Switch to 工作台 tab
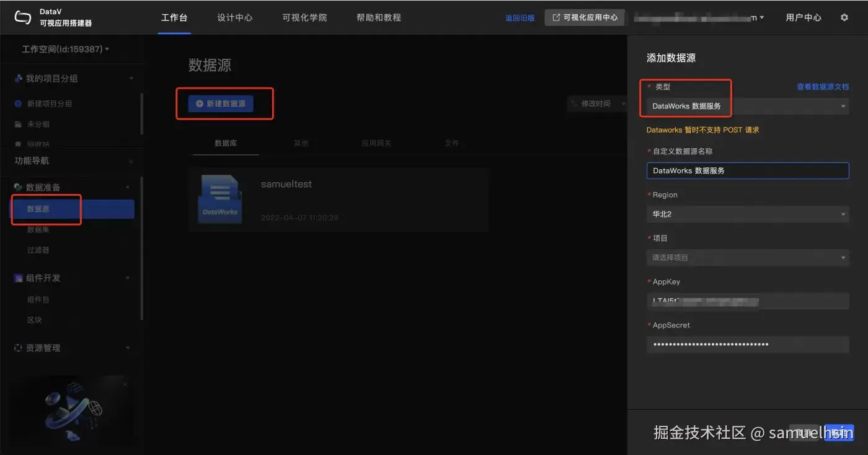Screen dimensions: 868x455 pyautogui.click(x=174, y=17)
